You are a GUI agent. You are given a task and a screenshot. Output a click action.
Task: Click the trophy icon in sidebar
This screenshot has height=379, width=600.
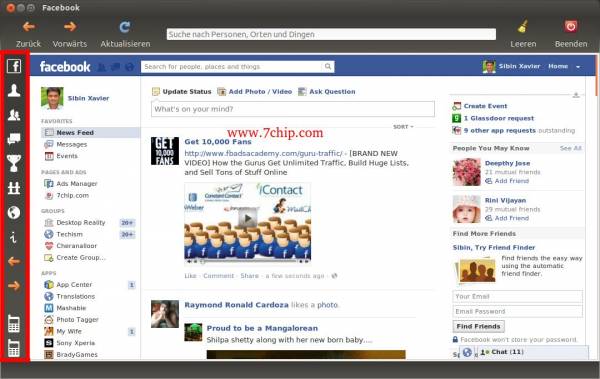[14, 163]
